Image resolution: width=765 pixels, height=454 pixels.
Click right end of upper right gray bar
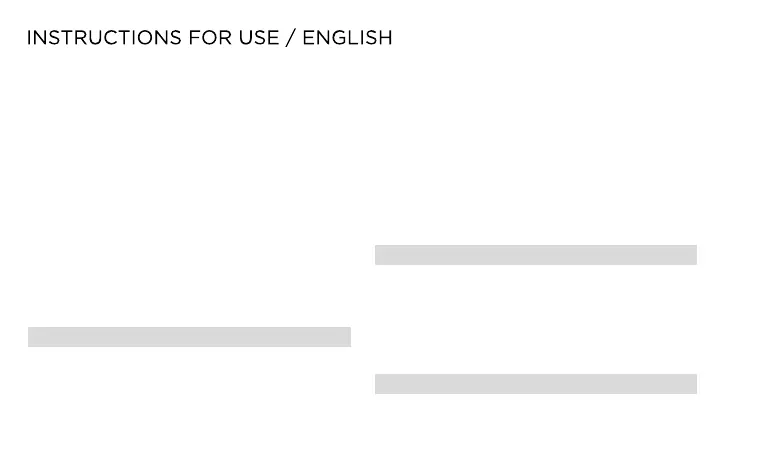[692, 255]
